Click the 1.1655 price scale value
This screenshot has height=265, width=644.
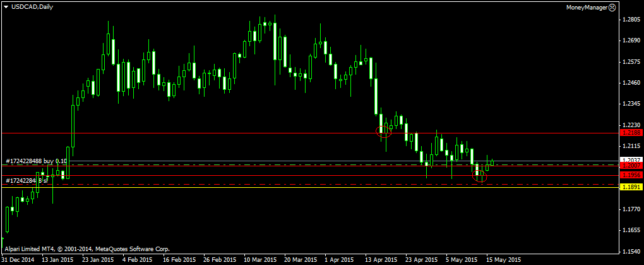point(631,230)
